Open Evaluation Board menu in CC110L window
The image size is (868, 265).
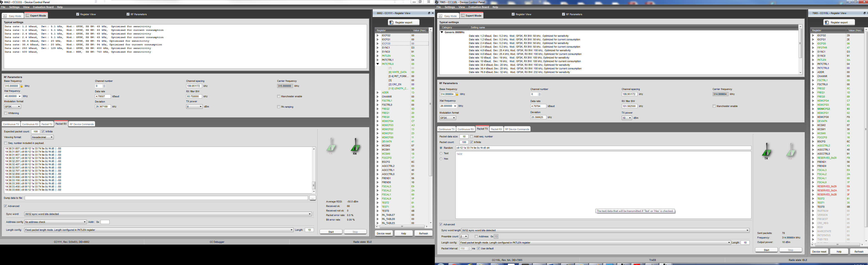(x=479, y=7)
